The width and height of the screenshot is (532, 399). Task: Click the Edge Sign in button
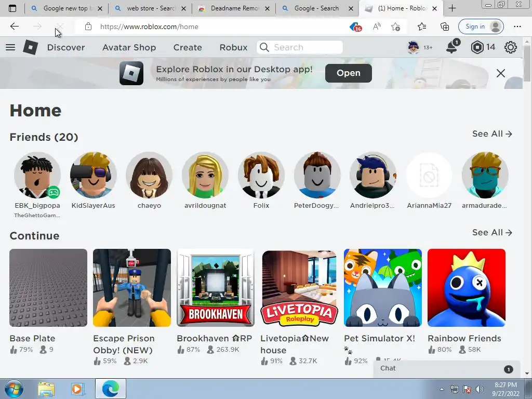(x=481, y=26)
